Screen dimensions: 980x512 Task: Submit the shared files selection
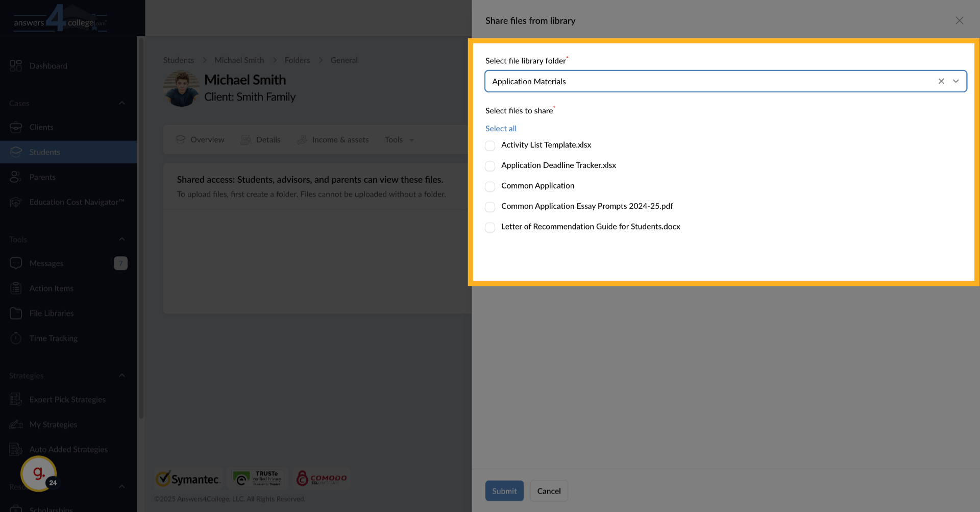[504, 491]
